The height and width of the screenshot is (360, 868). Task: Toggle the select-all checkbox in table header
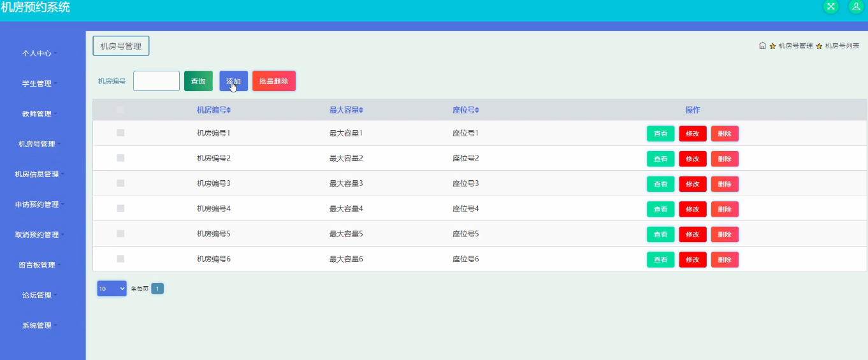click(120, 110)
